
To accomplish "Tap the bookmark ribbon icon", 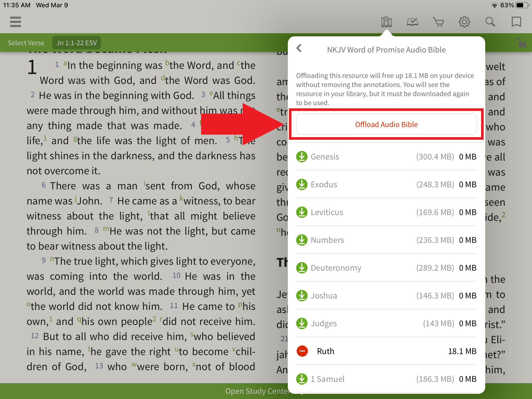I will click(516, 22).
